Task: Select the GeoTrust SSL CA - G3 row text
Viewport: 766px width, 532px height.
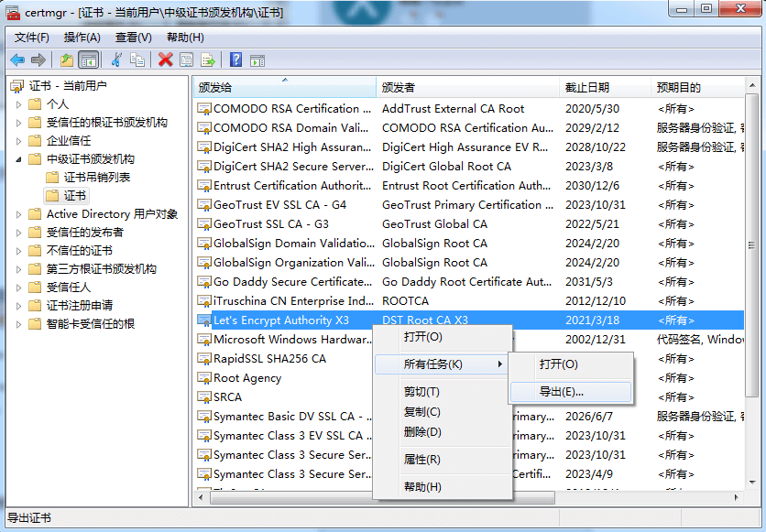Action: (271, 224)
